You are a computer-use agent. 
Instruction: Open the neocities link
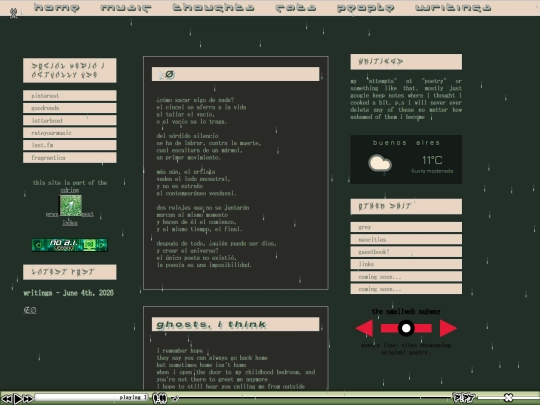point(406,239)
